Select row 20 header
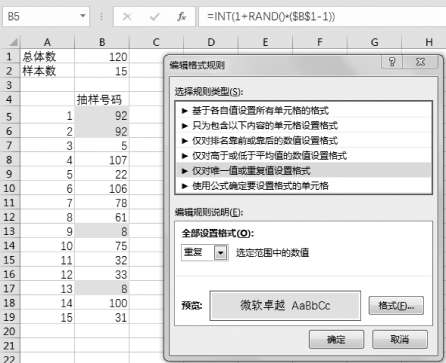The image size is (446, 363). coord(9,331)
